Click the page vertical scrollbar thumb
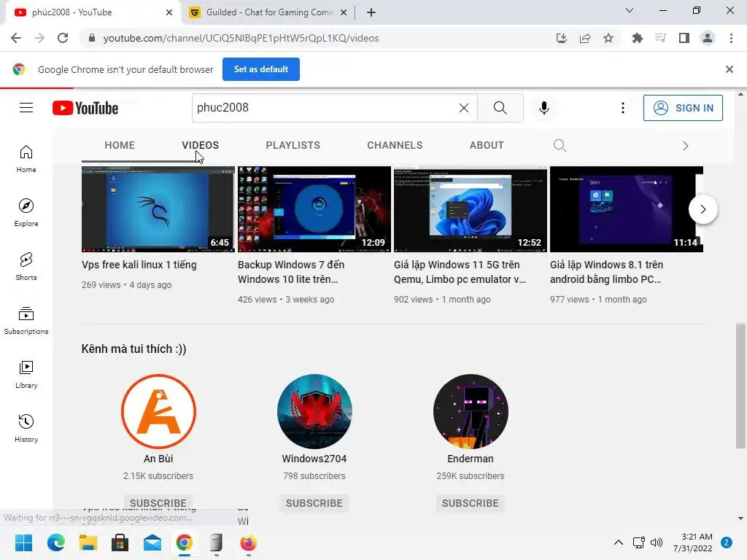Viewport: 747px width, 560px height. 740,386
